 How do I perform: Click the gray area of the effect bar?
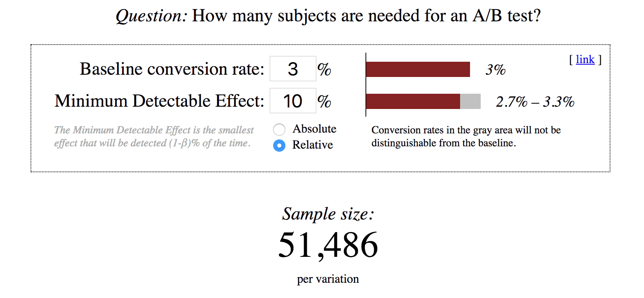click(x=470, y=101)
